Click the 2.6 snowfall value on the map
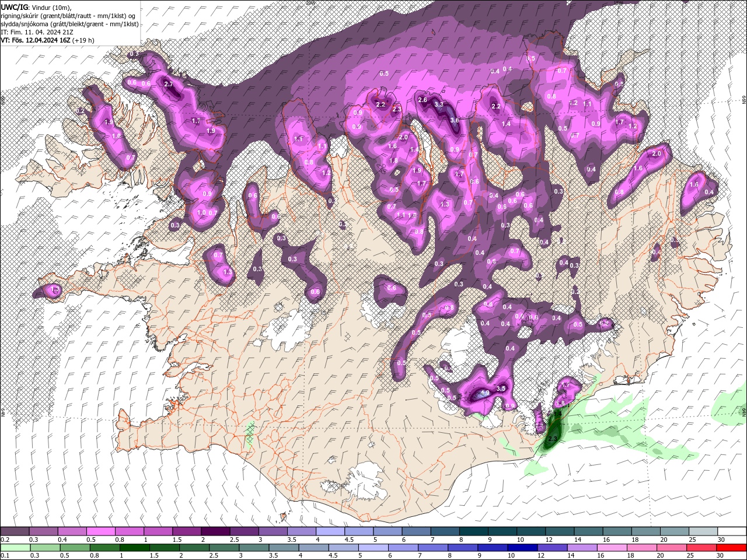The height and width of the screenshot is (560, 747). point(423,100)
